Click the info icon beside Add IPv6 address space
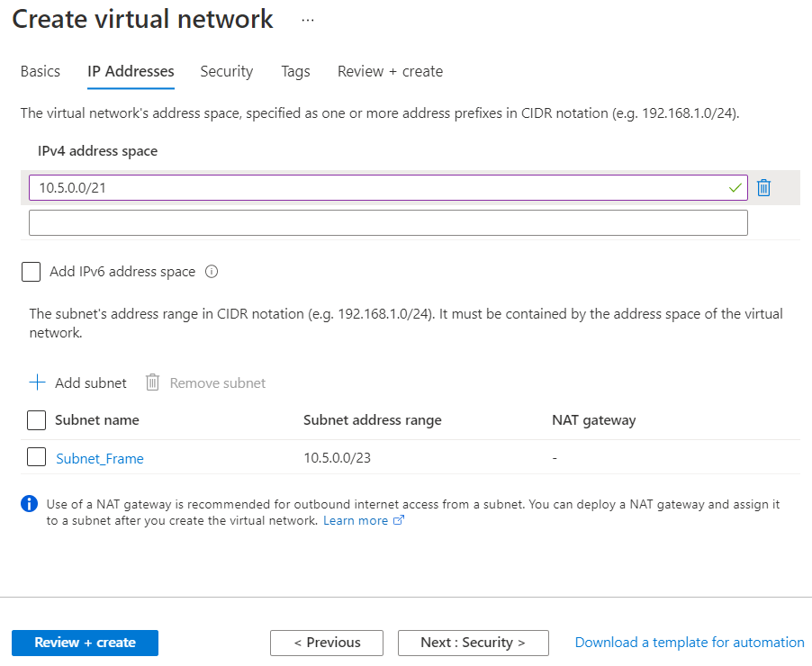812x666 pixels. pyautogui.click(x=212, y=272)
